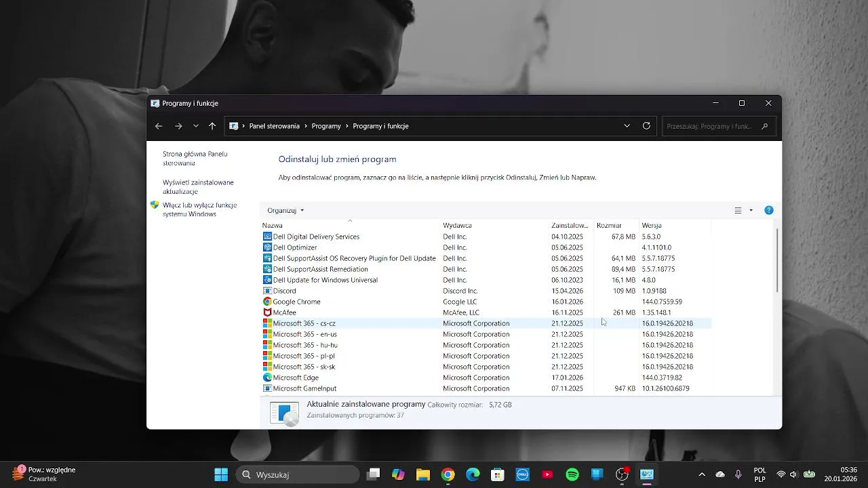This screenshot has width=868, height=488.
Task: Click the Programy breadcrumb segment
Action: coord(326,126)
